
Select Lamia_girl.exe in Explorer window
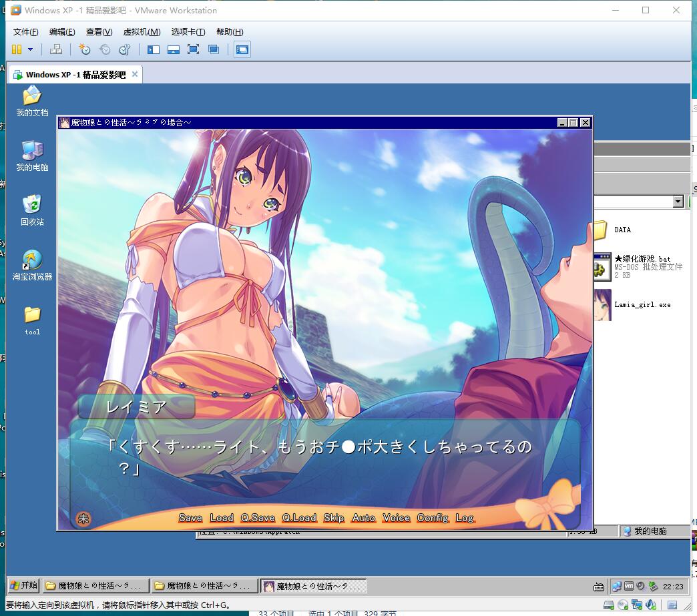pyautogui.click(x=633, y=305)
